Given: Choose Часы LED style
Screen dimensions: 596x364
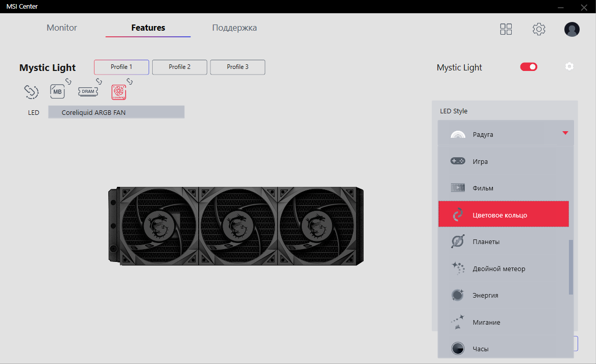Looking at the screenshot, I should pos(503,348).
